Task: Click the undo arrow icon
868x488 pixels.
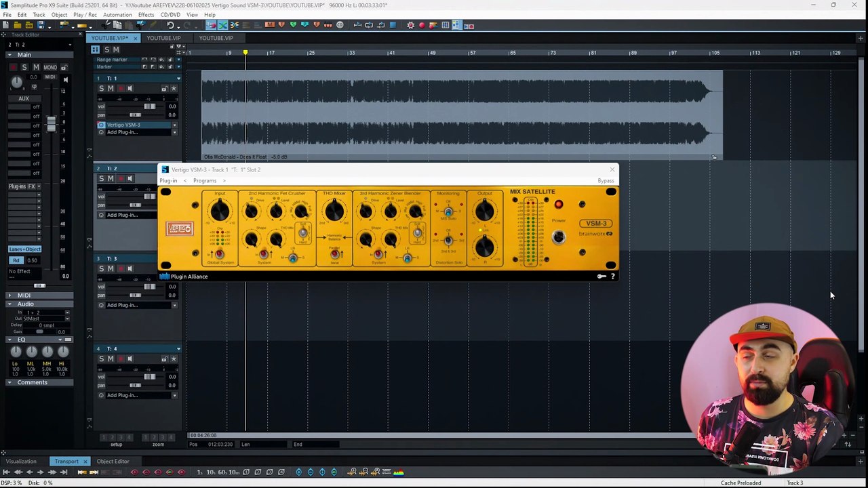Action: point(170,25)
